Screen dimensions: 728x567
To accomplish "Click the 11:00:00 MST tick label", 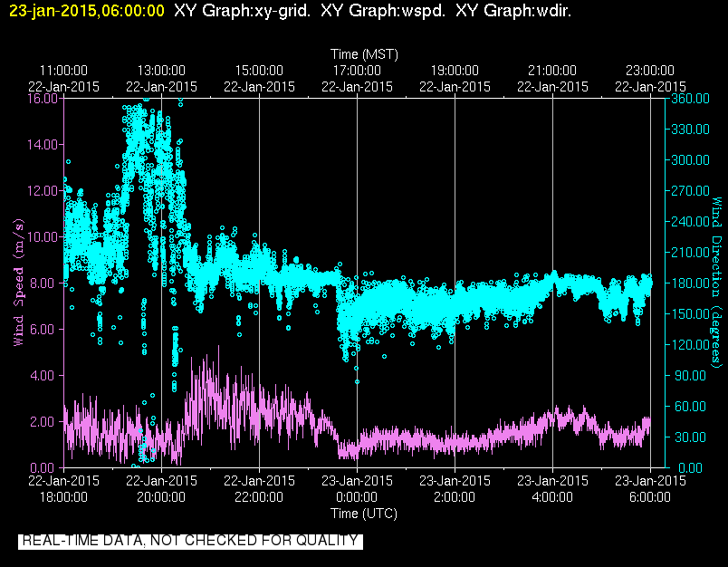I will (x=63, y=71).
